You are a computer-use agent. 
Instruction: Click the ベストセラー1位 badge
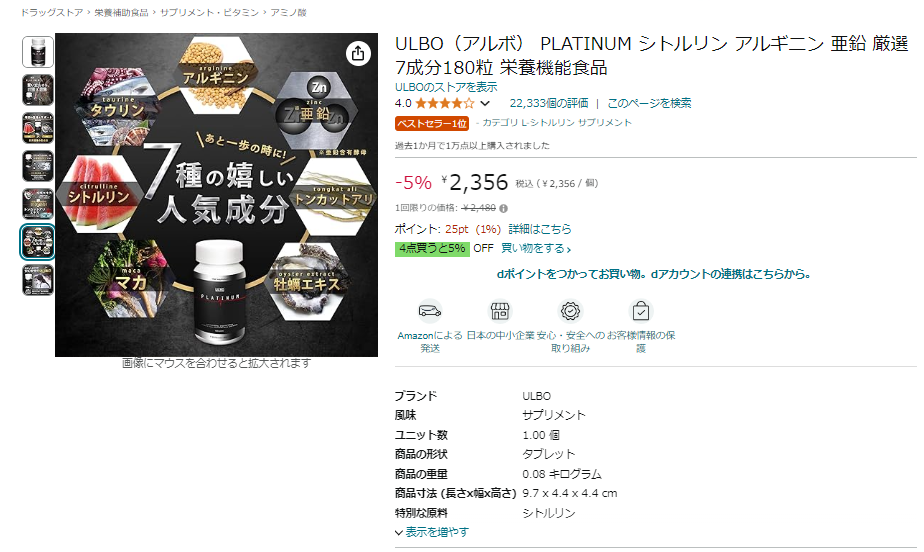tap(431, 123)
